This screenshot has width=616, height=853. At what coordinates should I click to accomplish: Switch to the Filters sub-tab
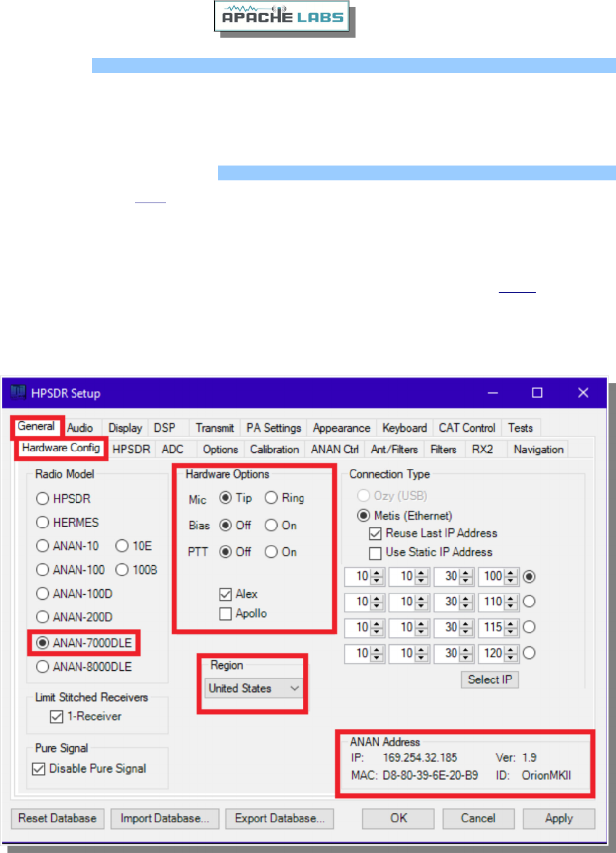[443, 449]
